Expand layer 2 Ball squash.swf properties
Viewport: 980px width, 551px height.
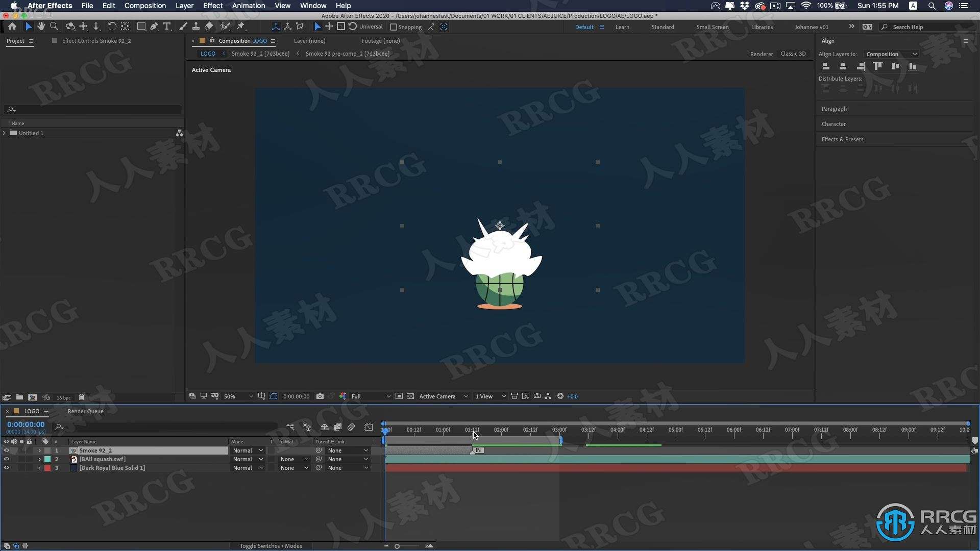point(39,459)
